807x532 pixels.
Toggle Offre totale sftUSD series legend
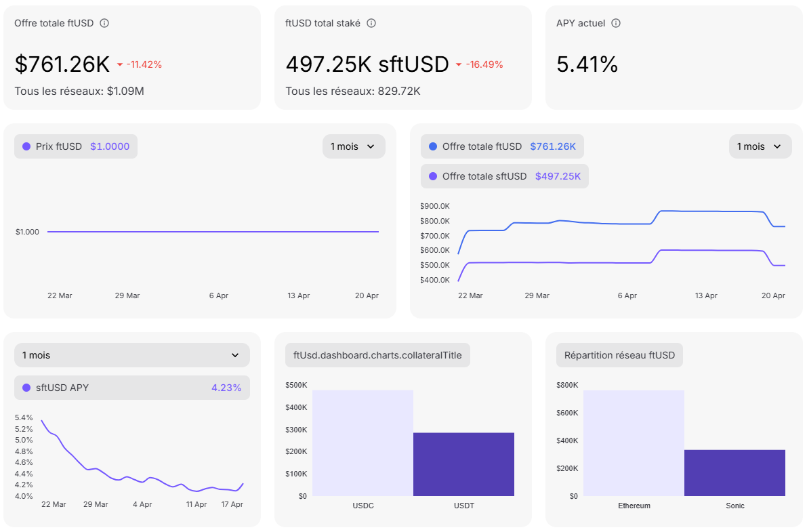pos(504,176)
